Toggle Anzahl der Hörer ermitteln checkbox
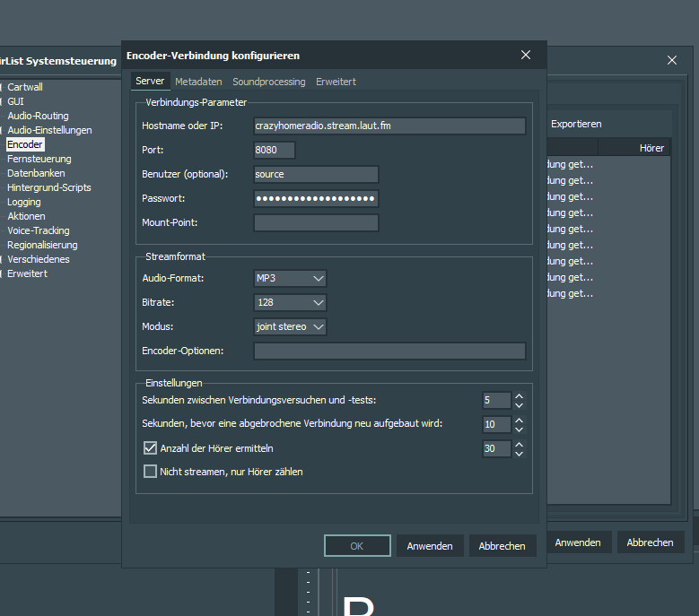The height and width of the screenshot is (616, 699). click(150, 447)
